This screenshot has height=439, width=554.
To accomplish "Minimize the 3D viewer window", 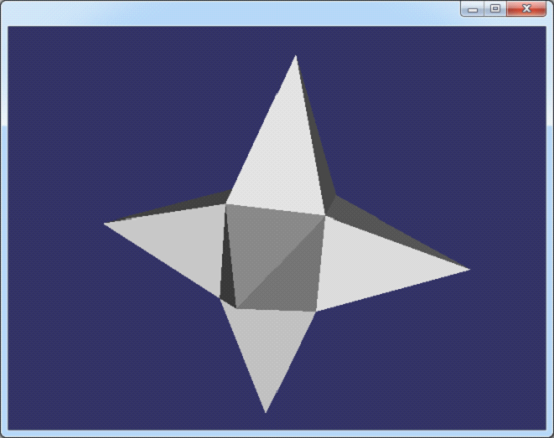I will [x=472, y=9].
